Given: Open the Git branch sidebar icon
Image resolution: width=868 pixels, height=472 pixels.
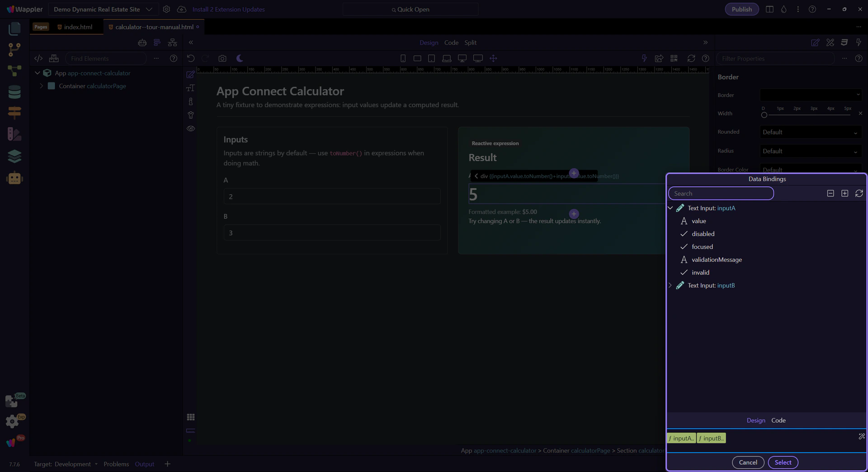Looking at the screenshot, I should tap(14, 49).
